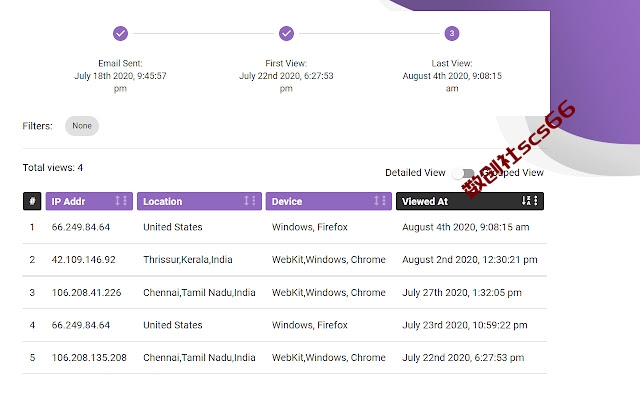The width and height of the screenshot is (640, 400).
Task: Click the Detailed View label
Action: tap(415, 173)
